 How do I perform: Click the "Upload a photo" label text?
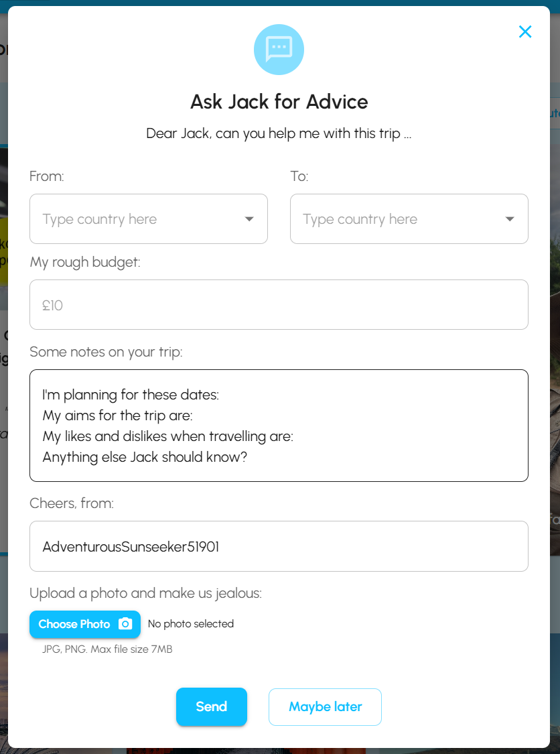tap(145, 593)
